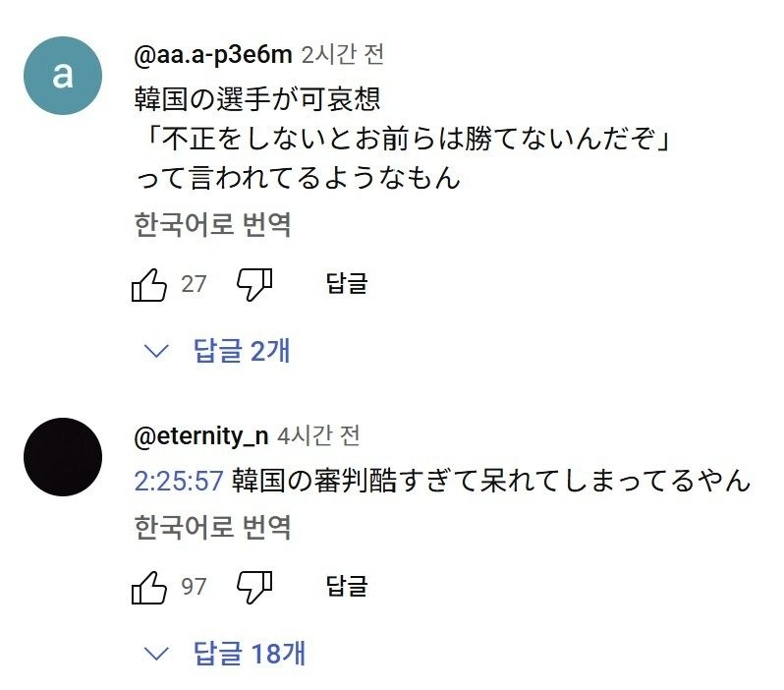Reply to @eternity_n's comment via 답글

(347, 586)
